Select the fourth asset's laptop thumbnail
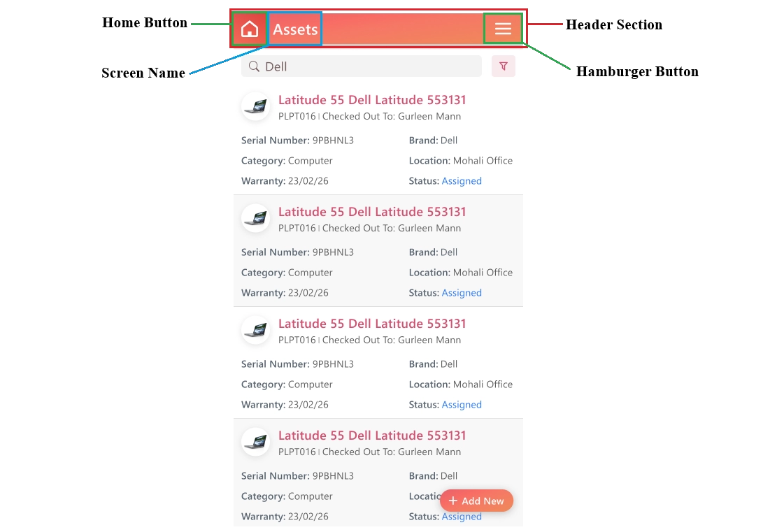The height and width of the screenshot is (532, 763). tap(255, 442)
